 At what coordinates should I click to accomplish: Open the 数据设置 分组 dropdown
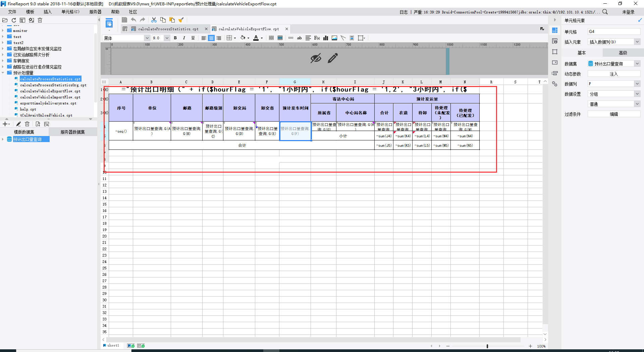637,94
